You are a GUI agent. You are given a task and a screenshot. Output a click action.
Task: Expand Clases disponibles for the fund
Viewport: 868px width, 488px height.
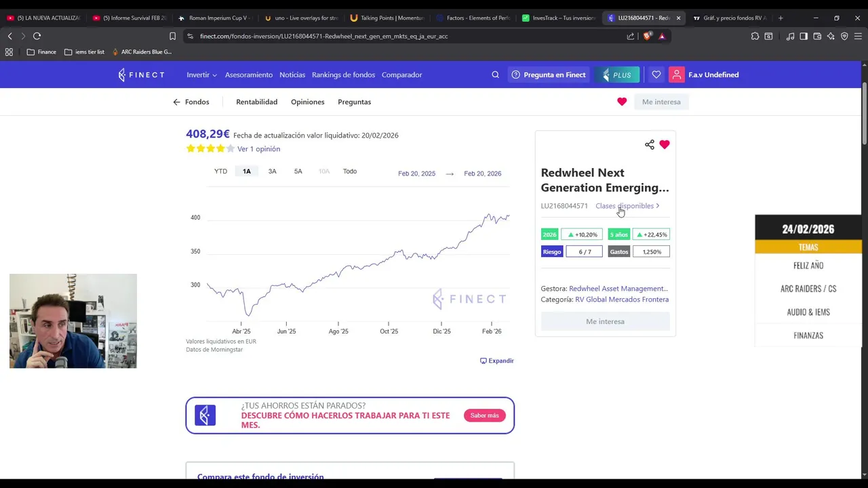pyautogui.click(x=627, y=206)
